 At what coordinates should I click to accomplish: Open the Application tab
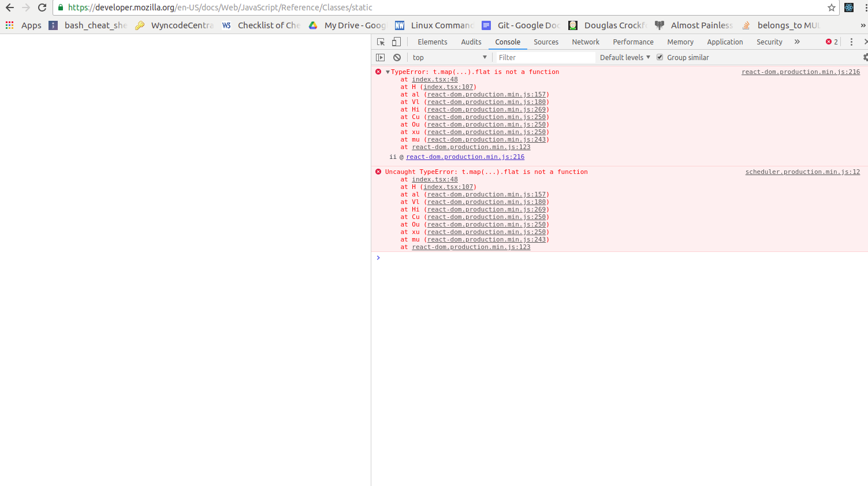(725, 42)
